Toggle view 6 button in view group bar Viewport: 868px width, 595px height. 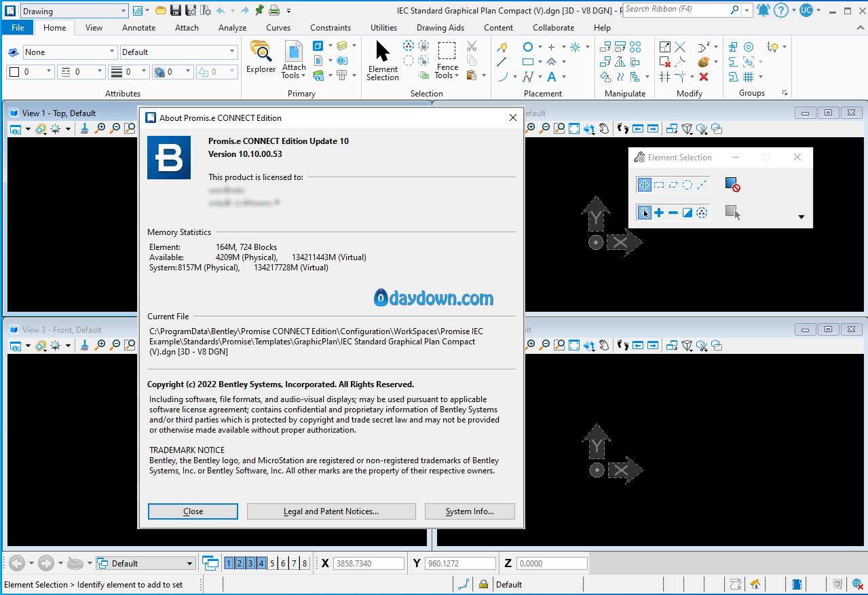click(x=284, y=563)
